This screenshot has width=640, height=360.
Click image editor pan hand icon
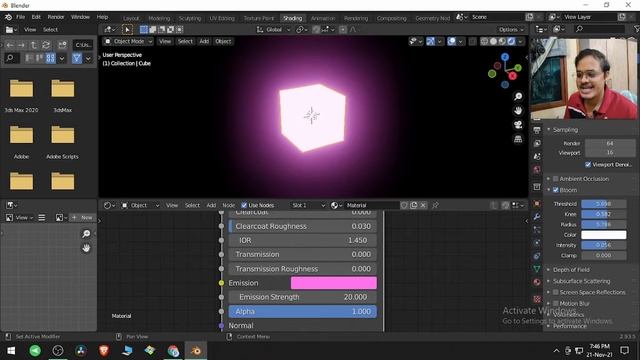(86, 248)
